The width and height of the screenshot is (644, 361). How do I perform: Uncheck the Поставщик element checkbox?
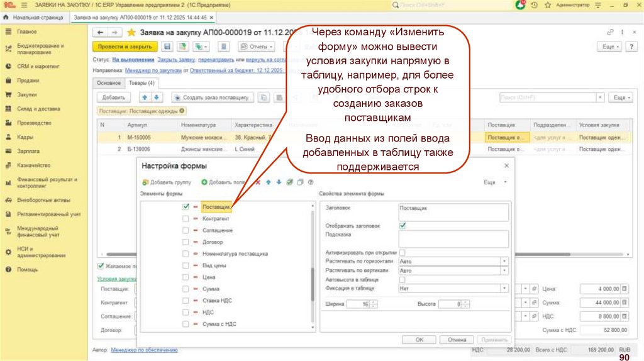click(x=186, y=206)
